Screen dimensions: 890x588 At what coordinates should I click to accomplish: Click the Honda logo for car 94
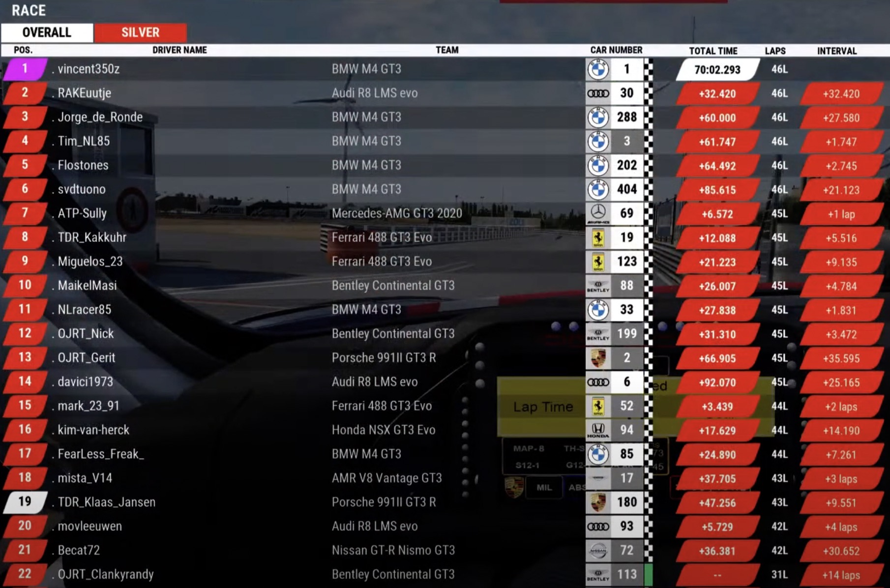598,431
